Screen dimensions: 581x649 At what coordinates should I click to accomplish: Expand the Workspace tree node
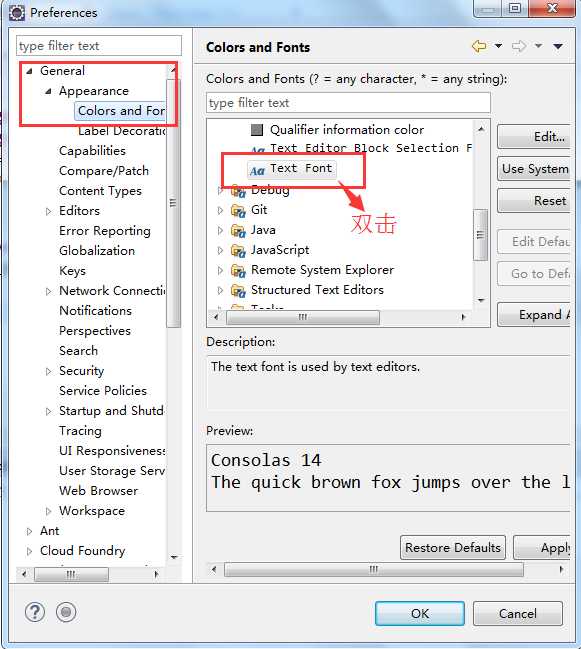(48, 511)
